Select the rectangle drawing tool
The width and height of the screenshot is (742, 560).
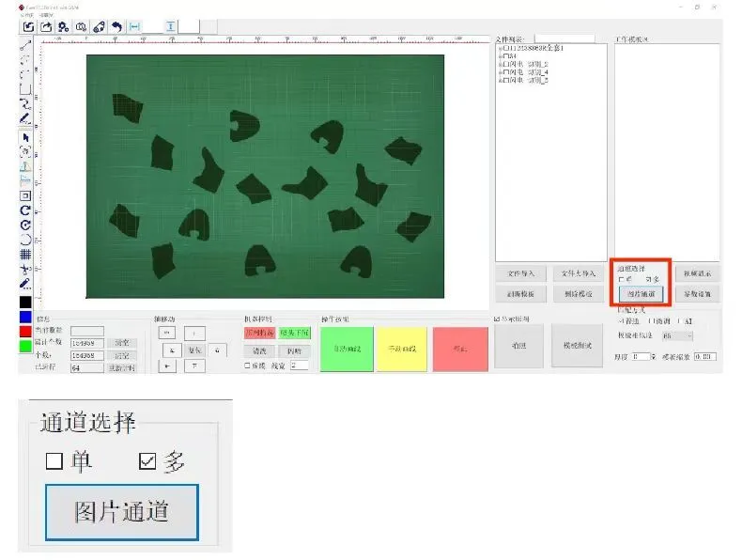pos(25,89)
